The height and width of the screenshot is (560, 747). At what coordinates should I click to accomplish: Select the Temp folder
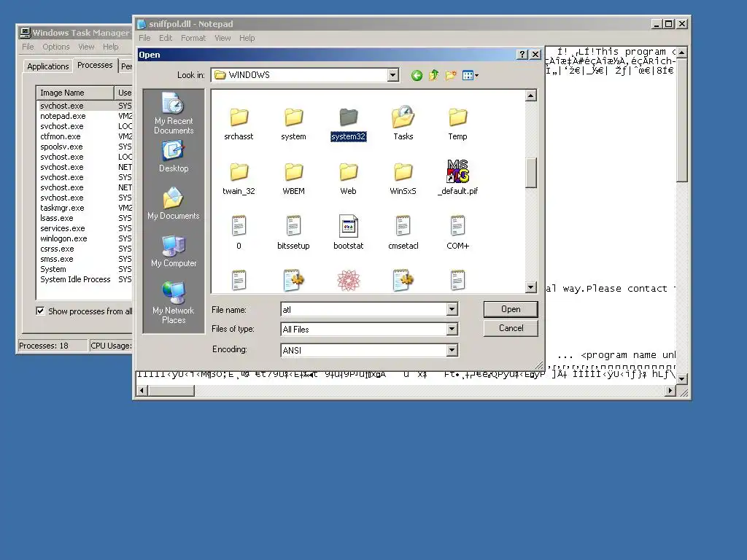pos(458,124)
